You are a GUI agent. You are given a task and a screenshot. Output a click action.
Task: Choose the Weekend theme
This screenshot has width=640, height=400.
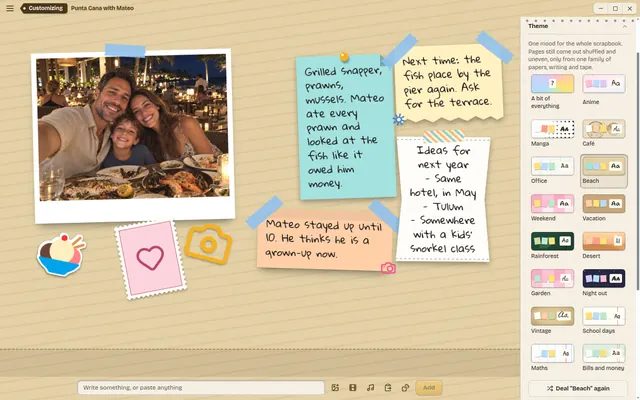[552, 208]
